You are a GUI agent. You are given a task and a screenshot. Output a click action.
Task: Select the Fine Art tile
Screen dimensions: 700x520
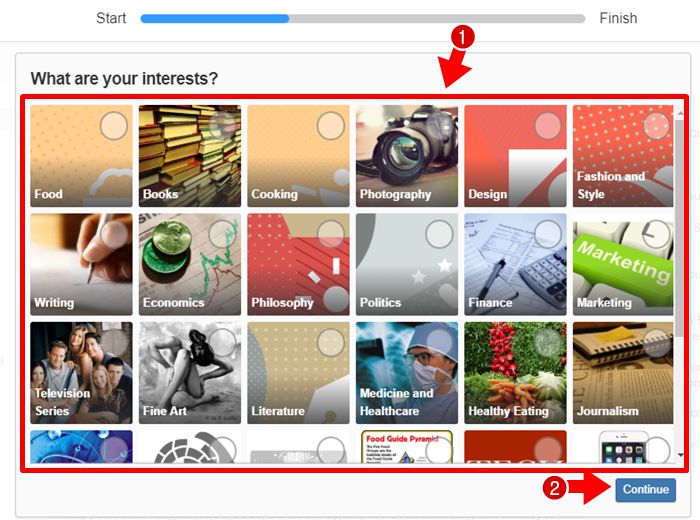[190, 373]
